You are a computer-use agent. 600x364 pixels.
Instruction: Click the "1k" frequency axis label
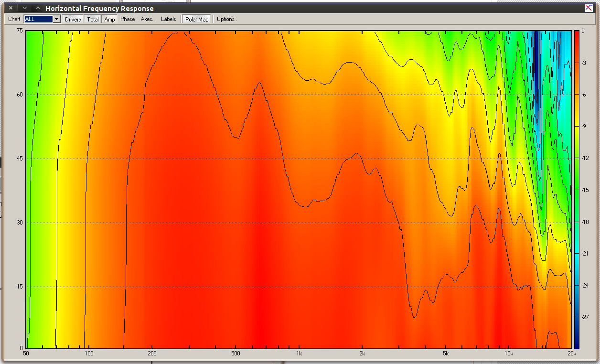(x=299, y=354)
